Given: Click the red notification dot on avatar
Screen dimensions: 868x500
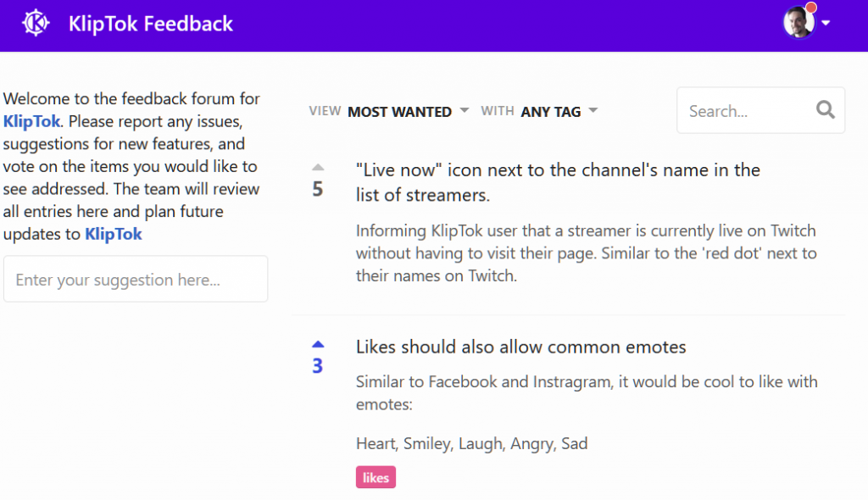Looking at the screenshot, I should pyautogui.click(x=811, y=8).
